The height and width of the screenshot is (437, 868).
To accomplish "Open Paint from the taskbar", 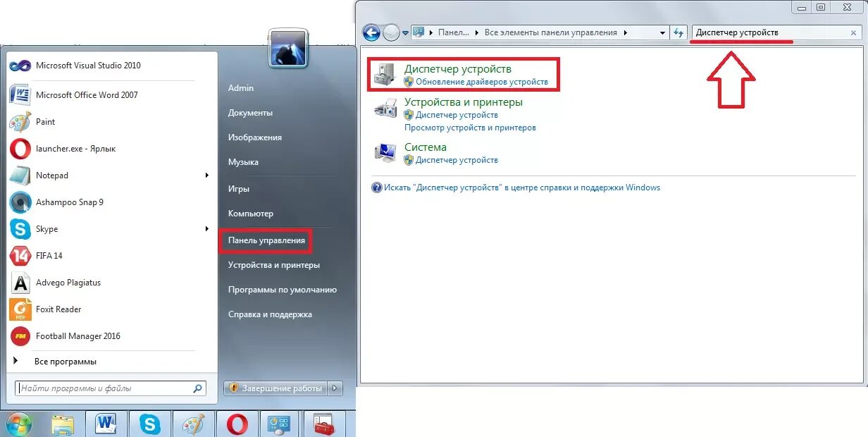I will point(193,424).
